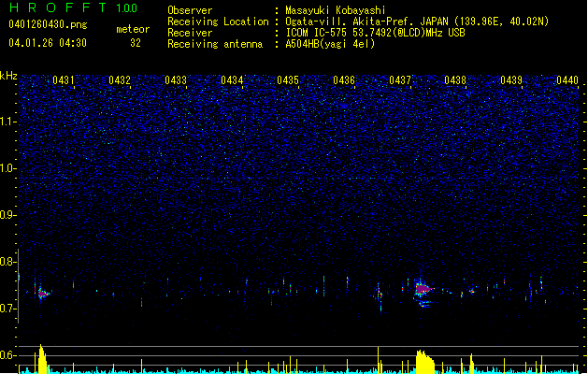Click the Receiving antenna label

[215, 44]
